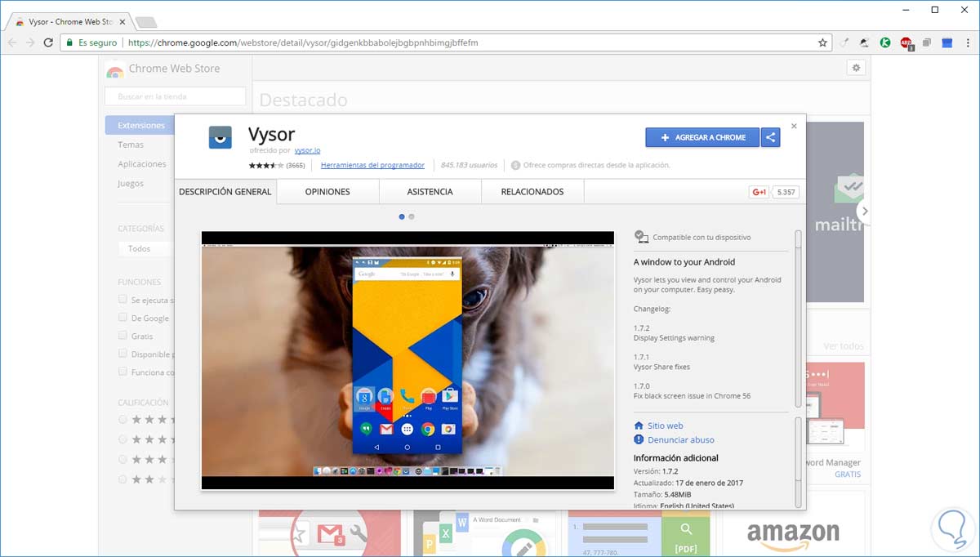Click the browser back arrow
Image resolution: width=980 pixels, height=557 pixels.
(12, 42)
